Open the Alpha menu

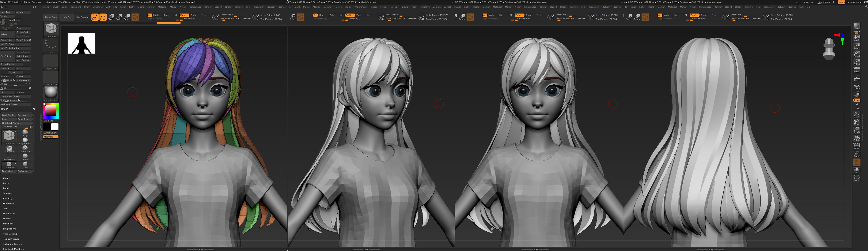(x=46, y=7)
